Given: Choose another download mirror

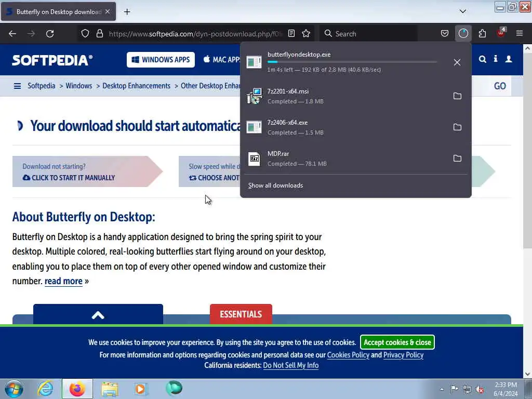Looking at the screenshot, I should (215, 178).
